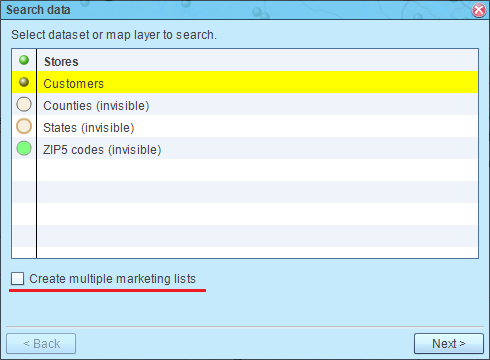Click the Create multiple marketing lists label text
This screenshot has height=360, width=490.
click(112, 279)
